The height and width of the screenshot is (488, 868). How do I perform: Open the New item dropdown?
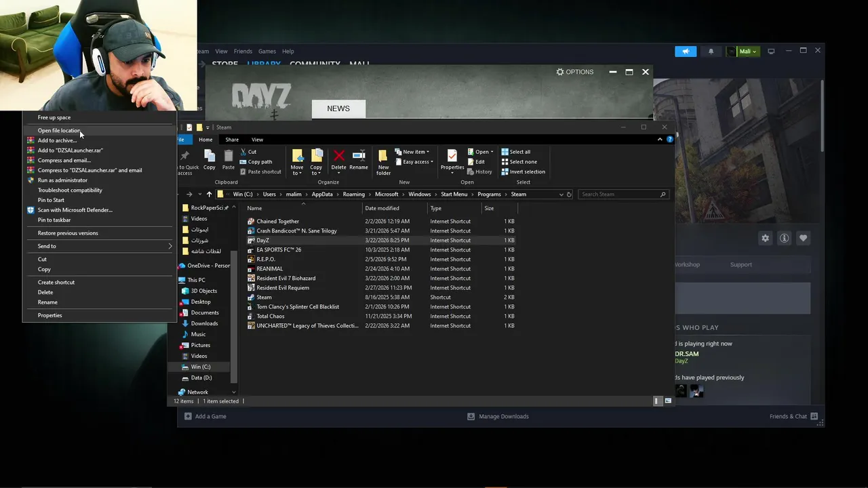click(x=412, y=152)
